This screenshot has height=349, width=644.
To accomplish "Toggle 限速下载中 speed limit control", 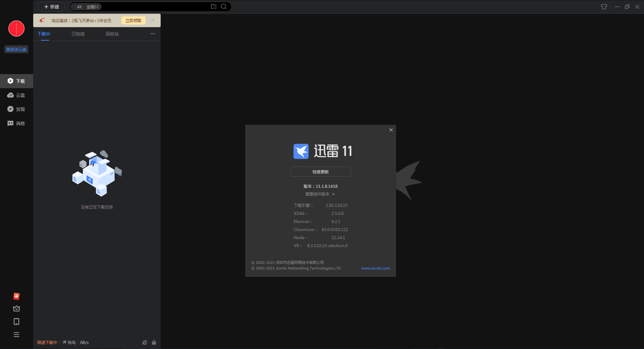I will coord(47,342).
